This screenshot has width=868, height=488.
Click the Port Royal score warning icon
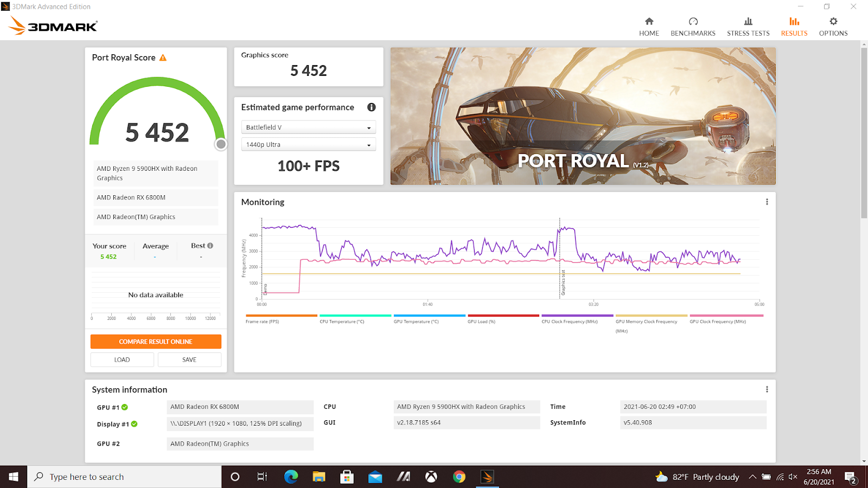click(163, 57)
